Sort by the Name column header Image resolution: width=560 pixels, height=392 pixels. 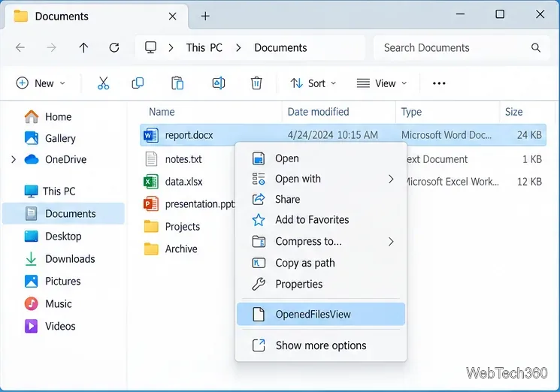click(x=162, y=112)
